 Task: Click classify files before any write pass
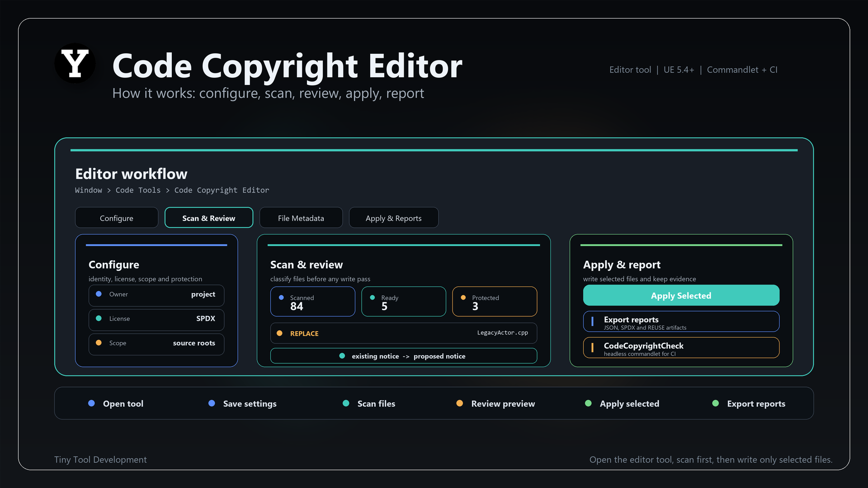click(x=320, y=279)
